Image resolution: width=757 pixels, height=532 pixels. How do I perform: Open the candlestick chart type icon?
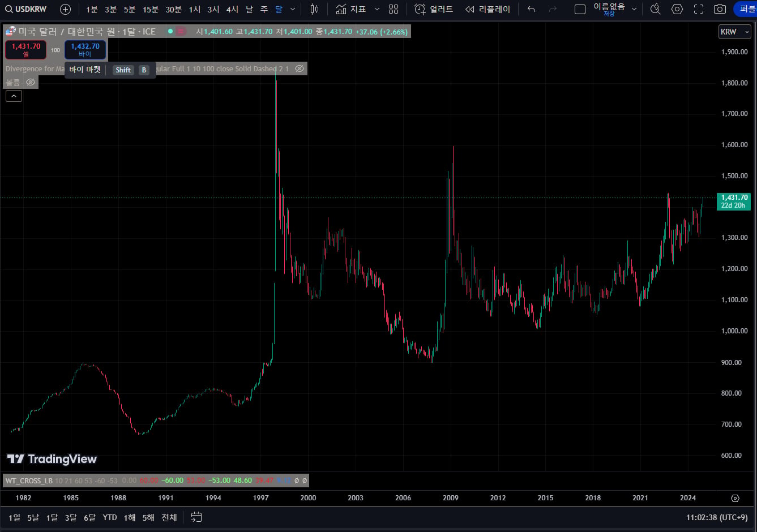click(315, 9)
